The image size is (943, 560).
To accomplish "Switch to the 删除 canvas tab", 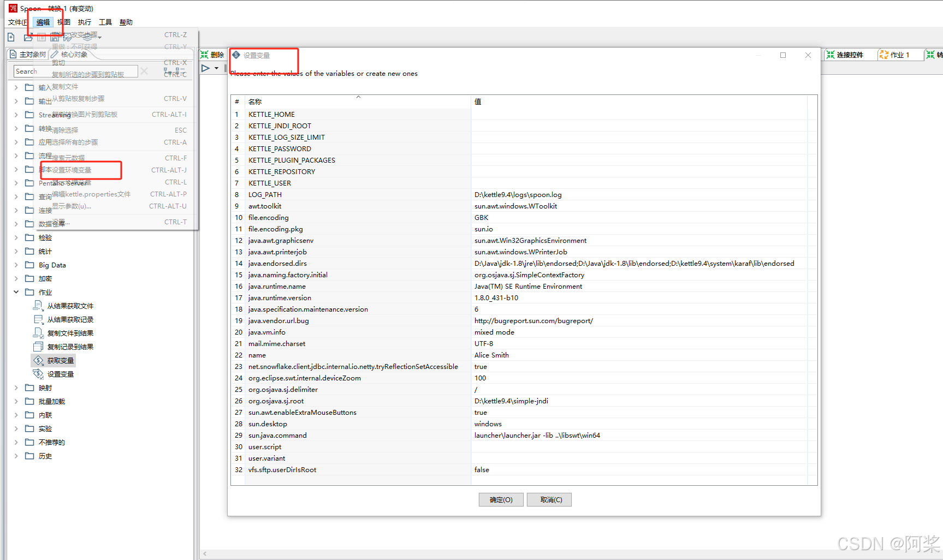I will (212, 55).
